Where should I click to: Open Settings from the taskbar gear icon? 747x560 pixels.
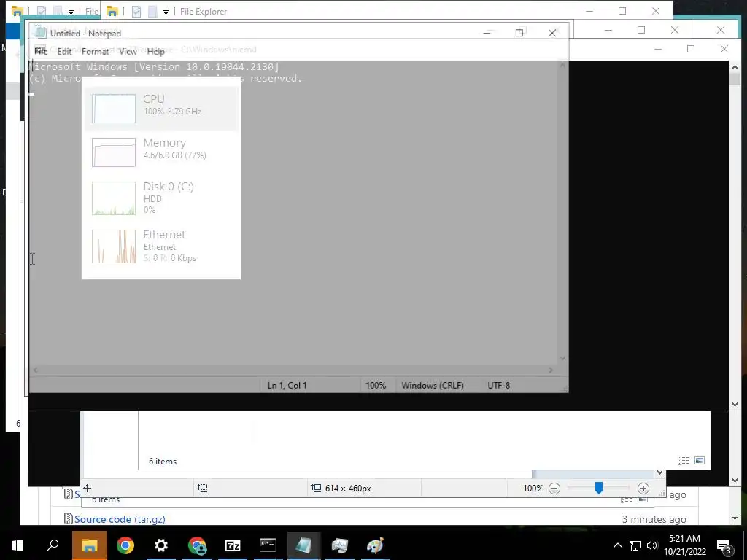(x=161, y=545)
